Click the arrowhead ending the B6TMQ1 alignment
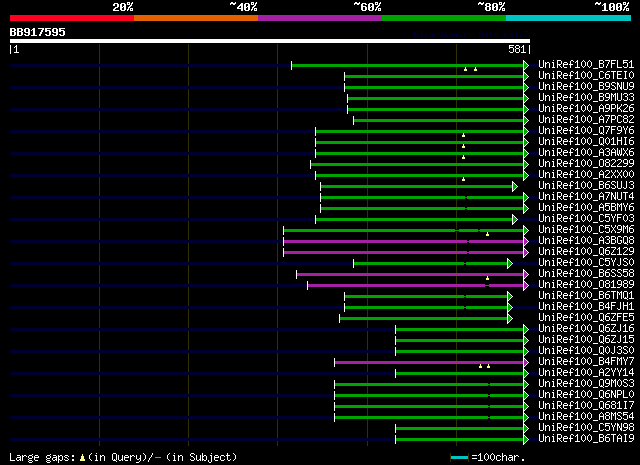The image size is (640, 465). click(x=510, y=297)
